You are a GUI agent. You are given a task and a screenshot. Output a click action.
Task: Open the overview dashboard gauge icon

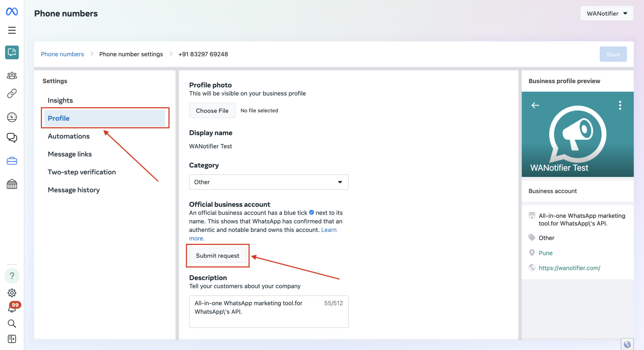coord(12,117)
